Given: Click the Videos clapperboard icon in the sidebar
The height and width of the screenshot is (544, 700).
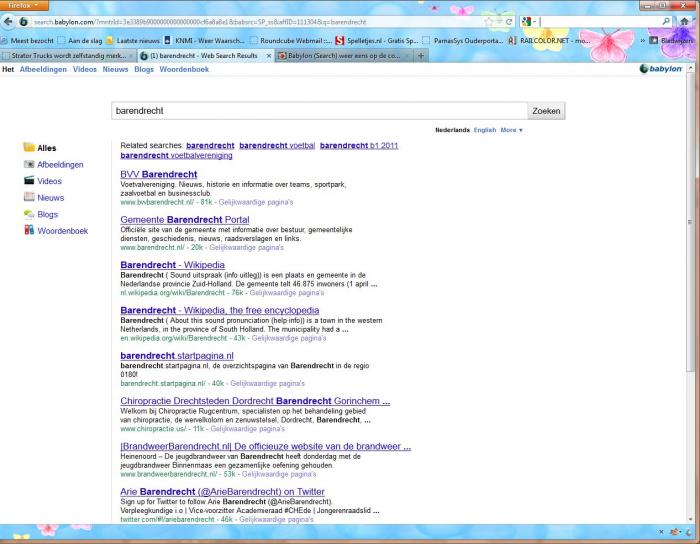Looking at the screenshot, I should click(29, 180).
